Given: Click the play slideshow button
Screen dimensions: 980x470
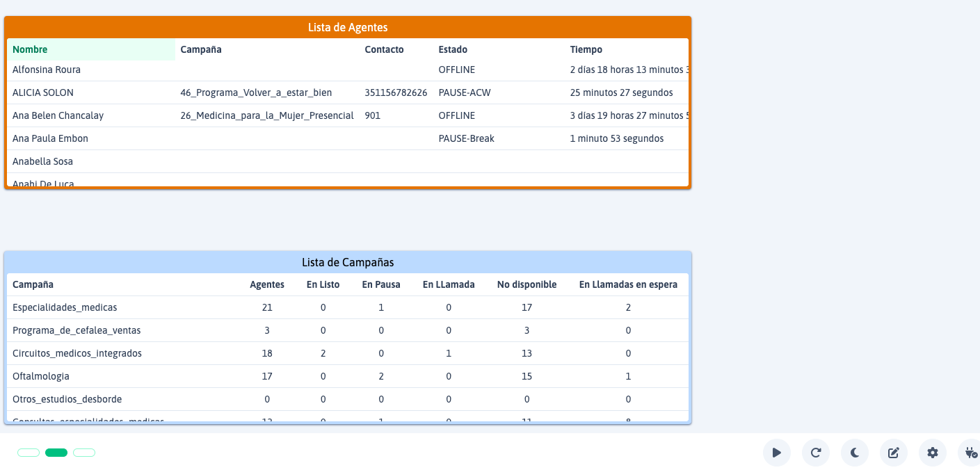Looking at the screenshot, I should 777,453.
